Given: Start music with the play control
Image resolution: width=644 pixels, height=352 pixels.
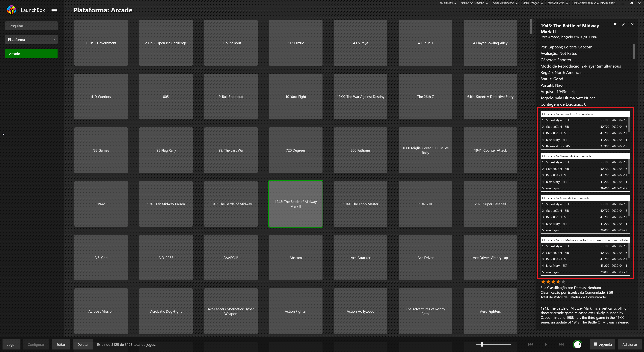Looking at the screenshot, I should tap(546, 344).
